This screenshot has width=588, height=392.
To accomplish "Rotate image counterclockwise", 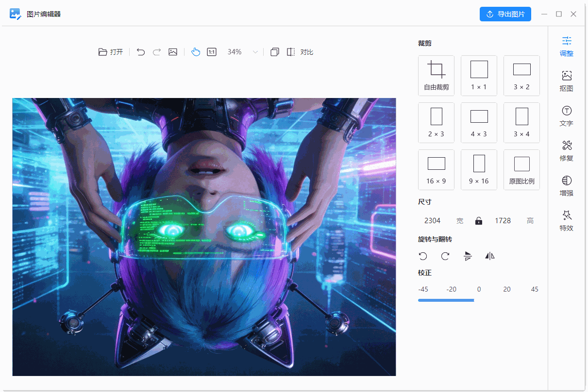I will [x=423, y=256].
